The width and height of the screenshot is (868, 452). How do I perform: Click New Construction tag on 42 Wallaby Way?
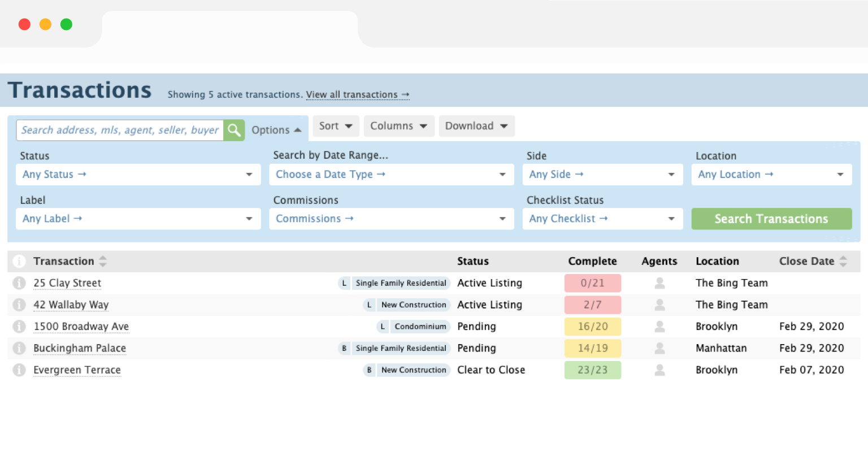point(414,305)
